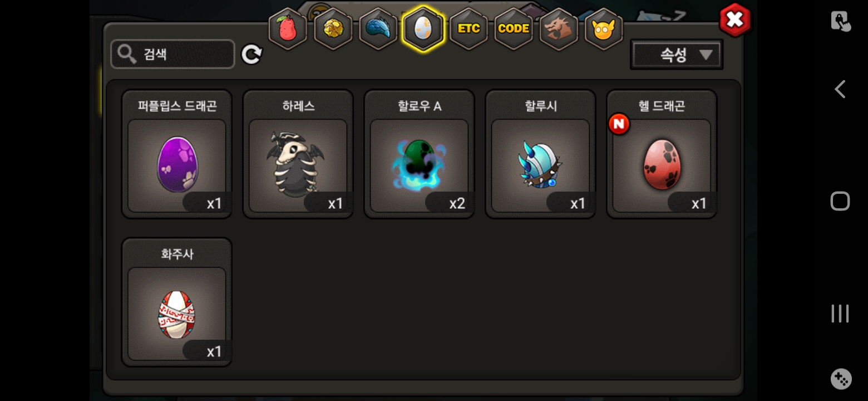Open the brown dragon head tab
The height and width of the screenshot is (401, 868).
[559, 29]
